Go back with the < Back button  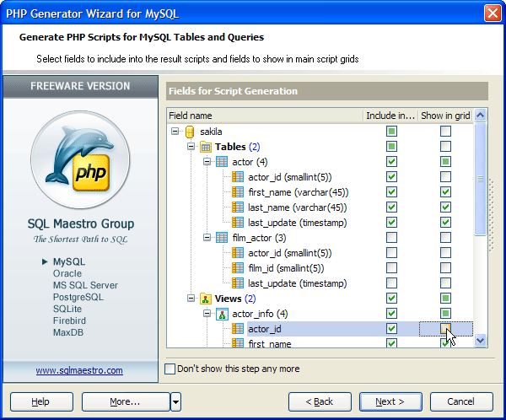tap(320, 402)
